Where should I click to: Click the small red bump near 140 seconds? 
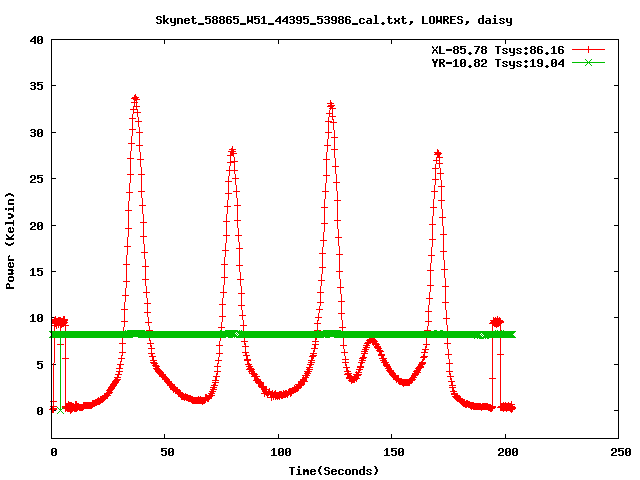point(372,340)
